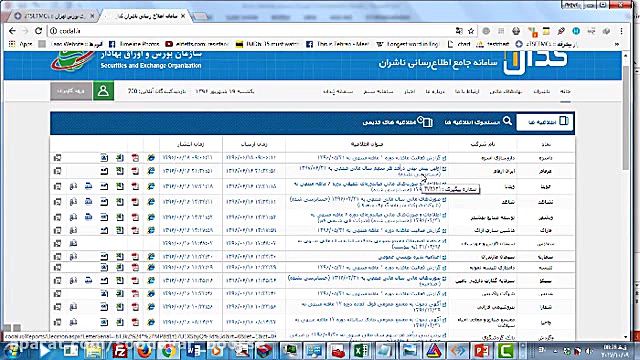Click the زمان ارسال column header
Screen dimensions: 640x360
(x=254, y=144)
